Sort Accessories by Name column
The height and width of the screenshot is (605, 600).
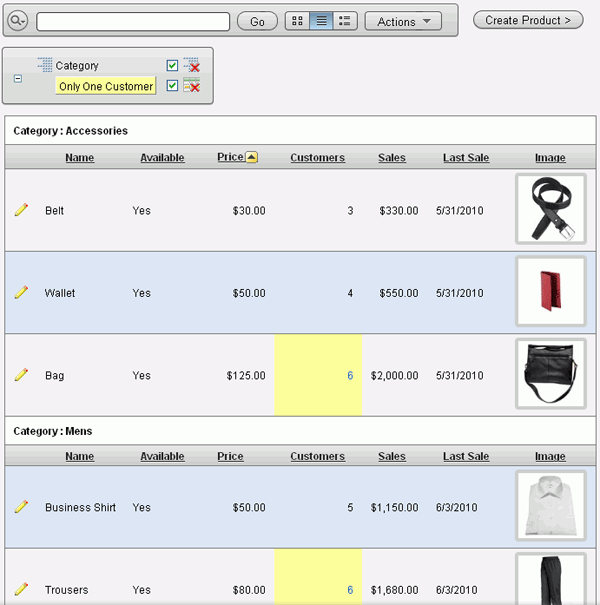click(79, 157)
